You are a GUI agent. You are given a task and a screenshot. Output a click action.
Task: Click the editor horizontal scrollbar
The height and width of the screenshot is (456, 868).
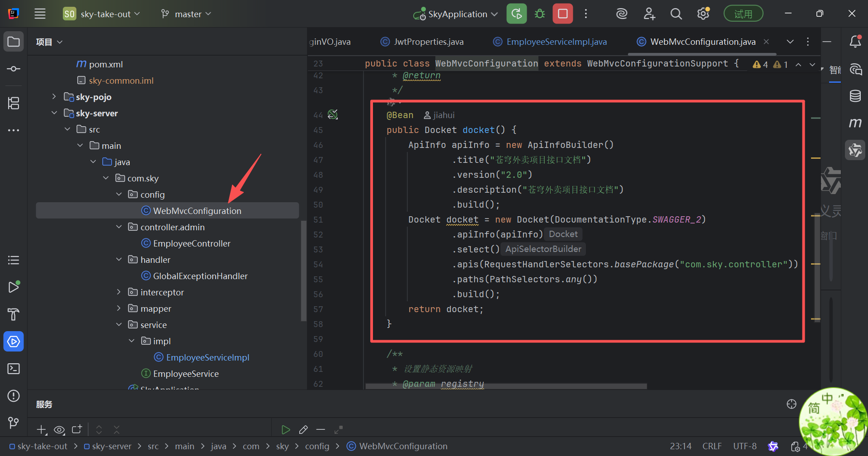coord(506,386)
